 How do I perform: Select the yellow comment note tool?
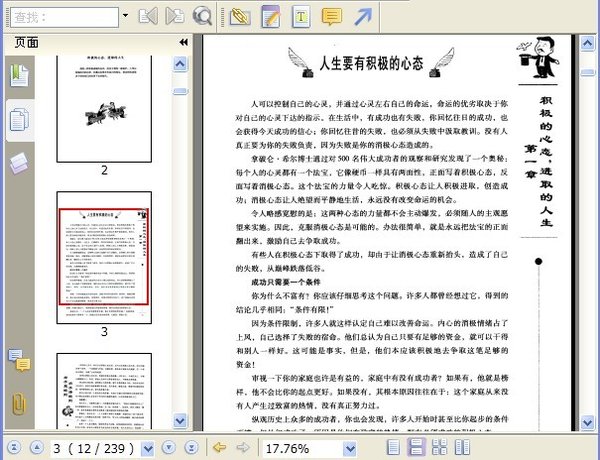(332, 17)
